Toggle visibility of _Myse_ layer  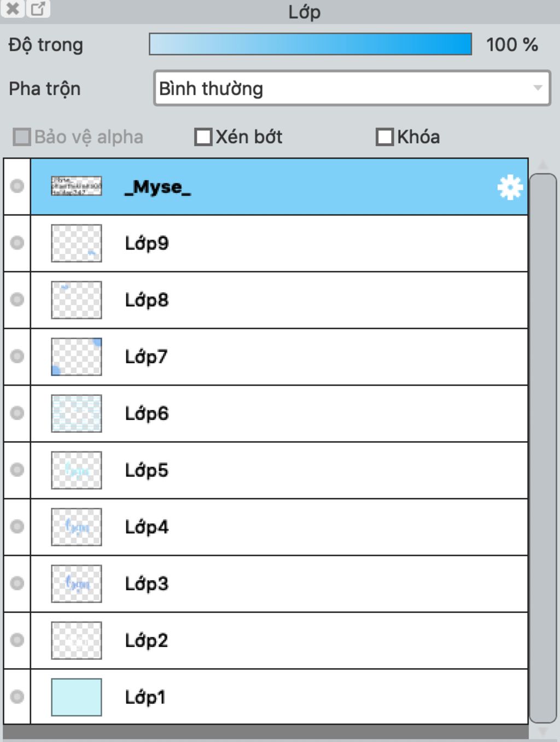point(17,186)
